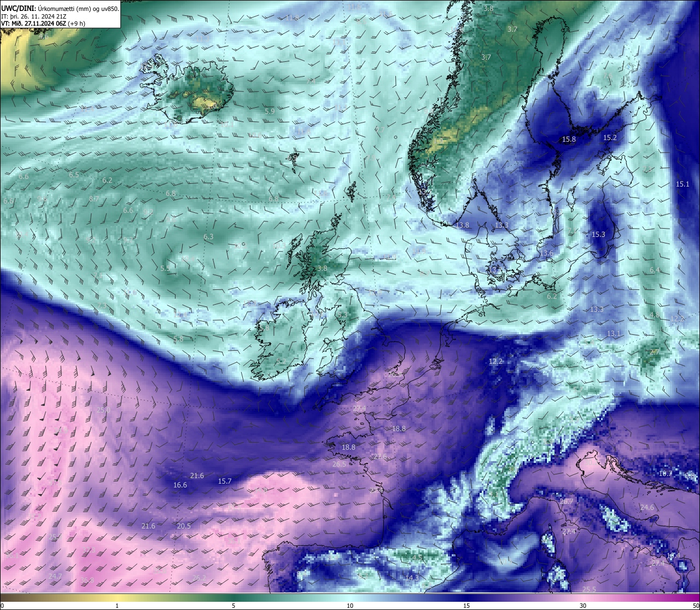The height and width of the screenshot is (610, 700).
Task: Click the IT: þri. 26. 11. 2024 21Z line
Action: [x=33, y=16]
